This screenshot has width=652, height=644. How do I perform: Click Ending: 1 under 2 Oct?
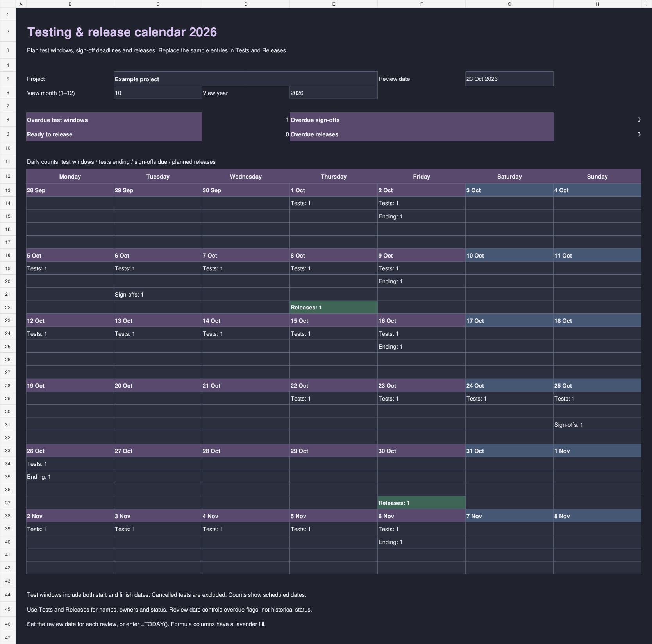click(390, 216)
